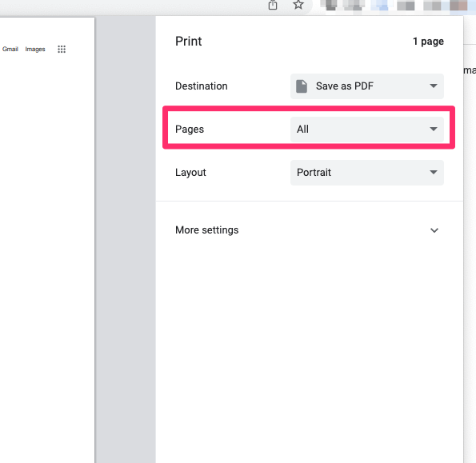Click the arrow on the Destination dropdown

click(434, 86)
